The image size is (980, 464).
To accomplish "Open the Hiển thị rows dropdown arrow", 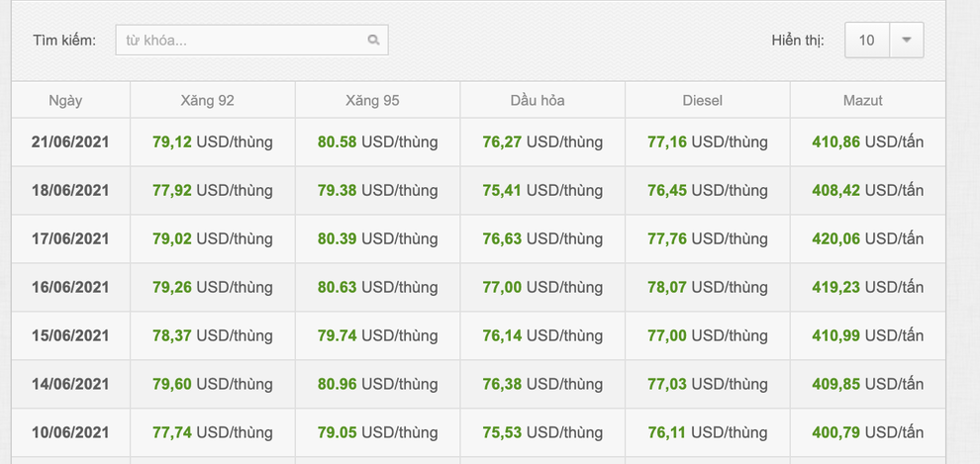I will coord(906,41).
